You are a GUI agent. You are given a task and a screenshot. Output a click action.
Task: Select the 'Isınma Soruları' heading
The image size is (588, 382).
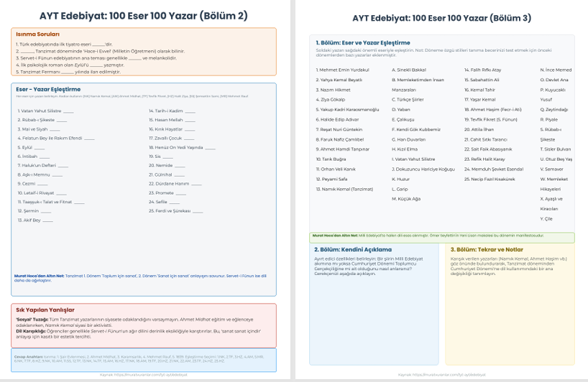pyautogui.click(x=37, y=34)
